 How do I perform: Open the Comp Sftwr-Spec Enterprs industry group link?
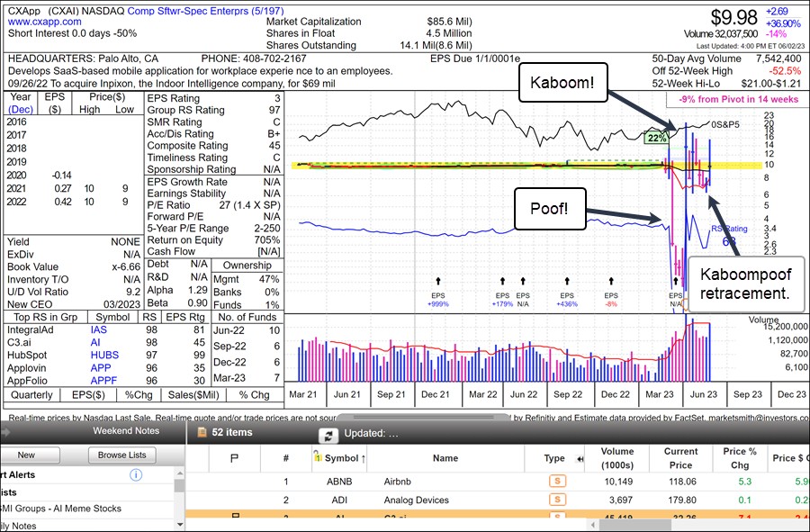pos(205,10)
